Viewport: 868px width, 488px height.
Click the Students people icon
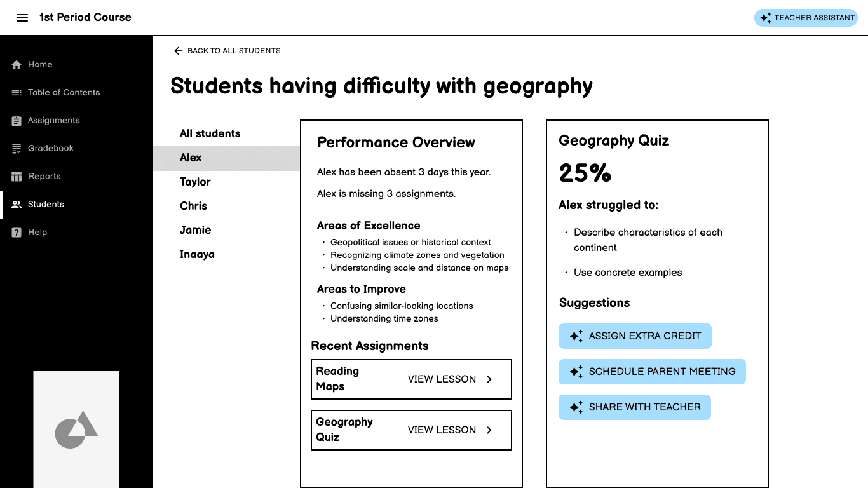(x=15, y=204)
